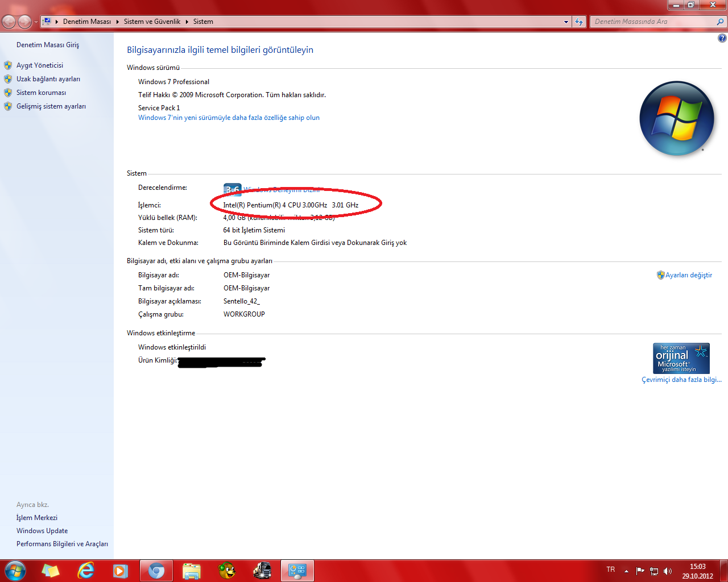Click the Show desktop strip beside the clock
This screenshot has height=582, width=728.
(723, 571)
